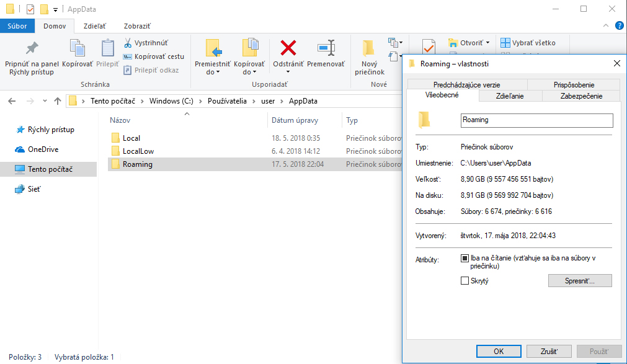Click the Prilepiť clipboard icon
The width and height of the screenshot is (627, 364).
tap(107, 48)
